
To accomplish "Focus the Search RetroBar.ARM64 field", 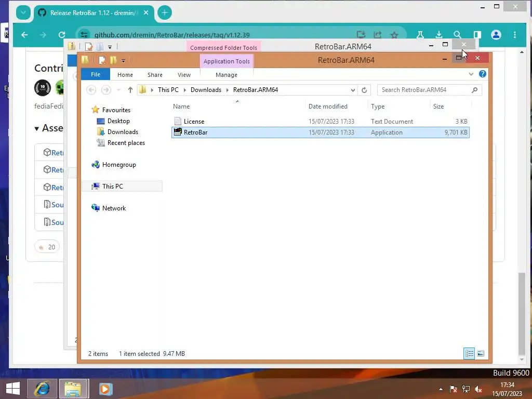I will click(429, 90).
